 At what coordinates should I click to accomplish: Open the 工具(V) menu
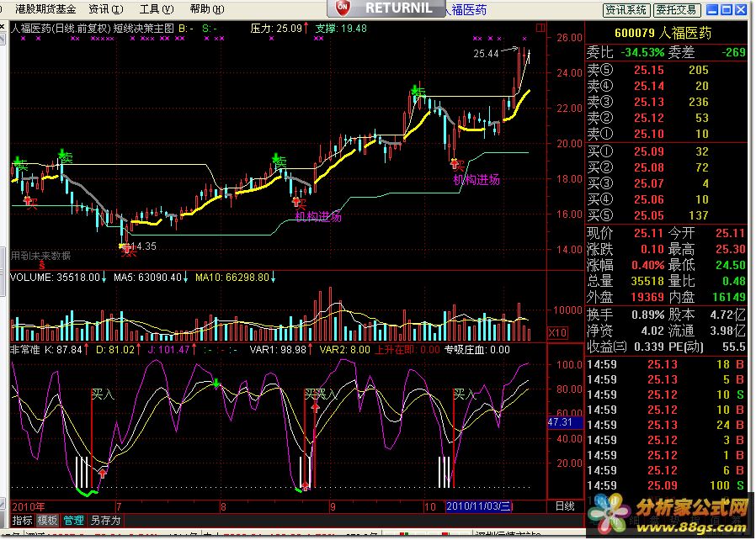point(157,8)
